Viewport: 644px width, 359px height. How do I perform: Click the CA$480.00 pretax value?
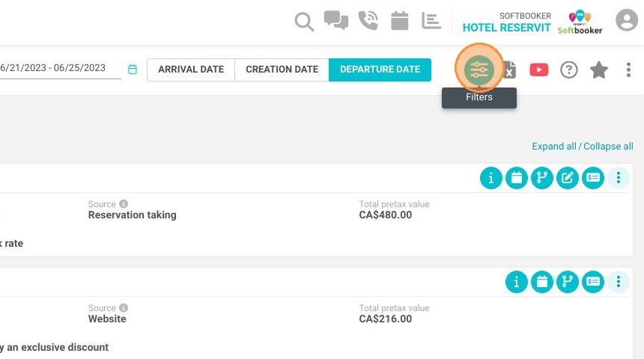pos(385,215)
